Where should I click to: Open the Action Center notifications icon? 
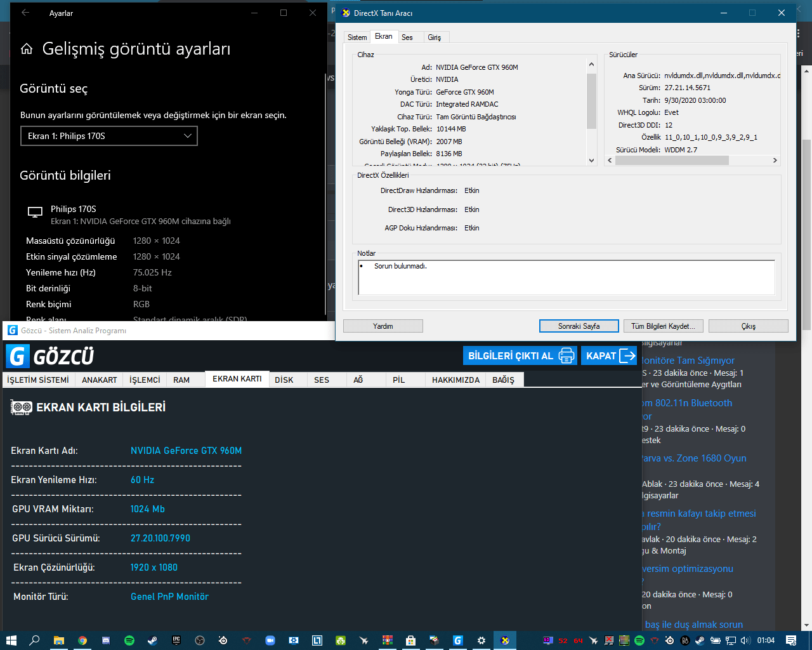791,640
